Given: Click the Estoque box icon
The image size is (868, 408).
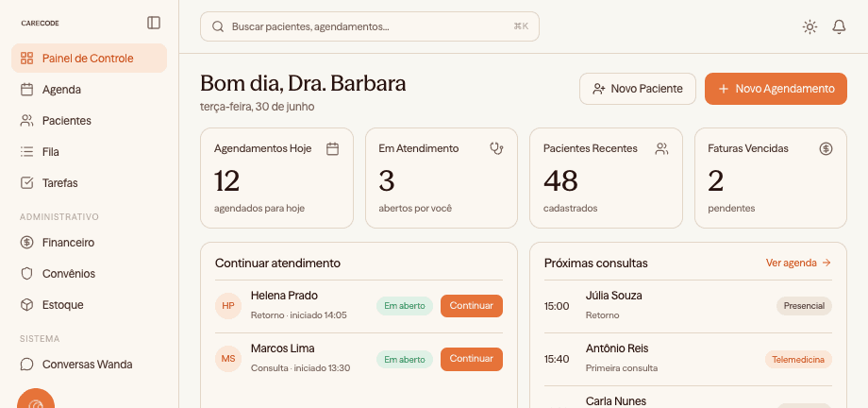Looking at the screenshot, I should (26, 304).
